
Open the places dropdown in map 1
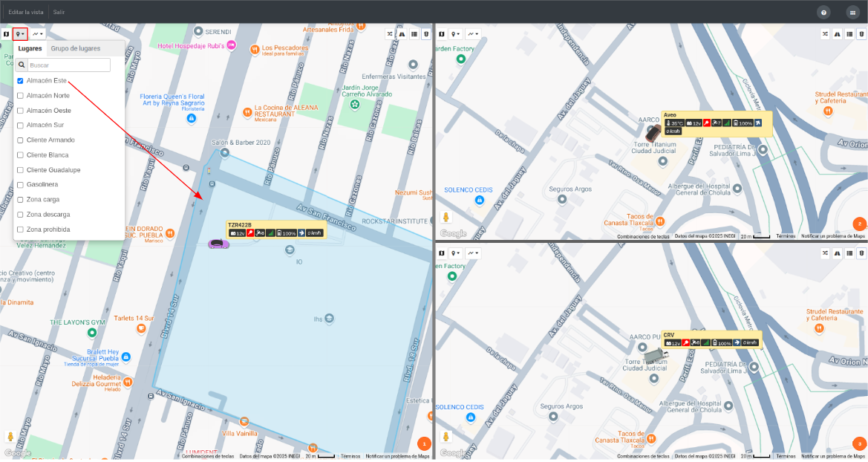click(20, 34)
